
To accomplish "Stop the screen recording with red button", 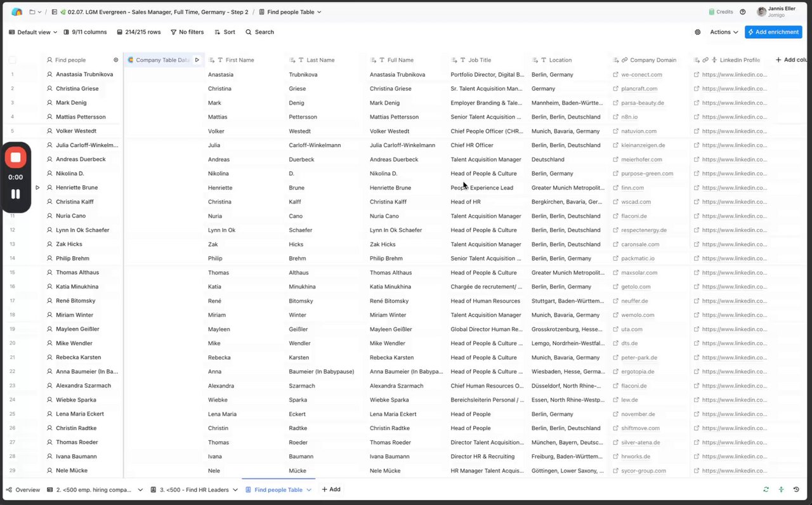I will 16,157.
